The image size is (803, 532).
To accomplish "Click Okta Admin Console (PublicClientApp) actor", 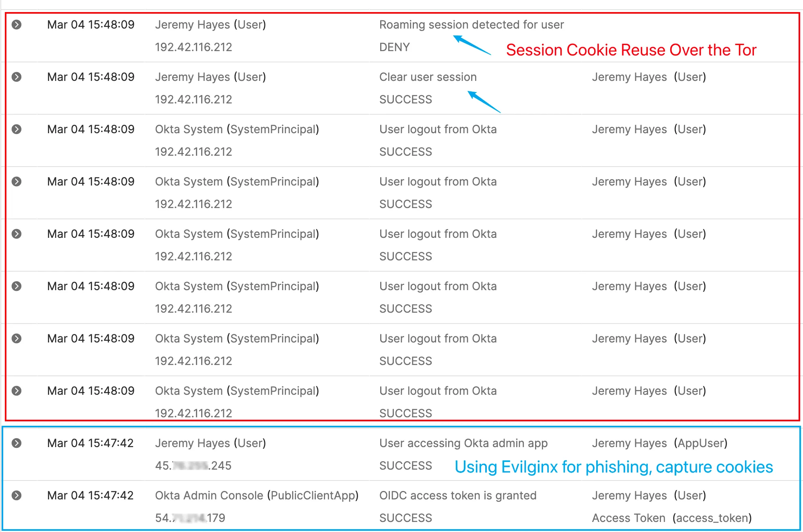I will coord(257,495).
